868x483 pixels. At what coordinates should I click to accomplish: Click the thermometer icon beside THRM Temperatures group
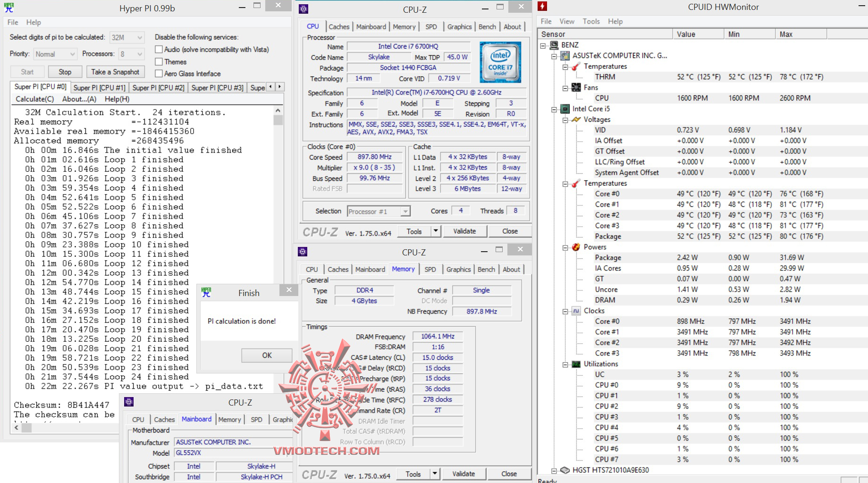coord(576,67)
